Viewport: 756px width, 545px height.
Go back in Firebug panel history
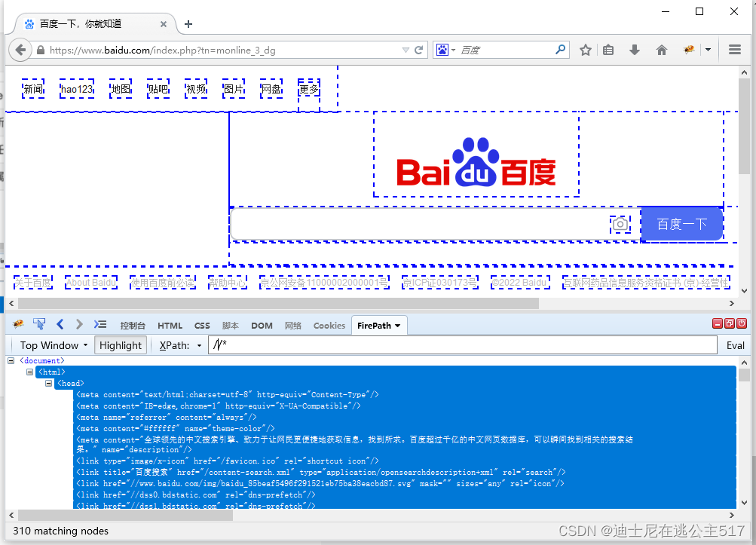(60, 324)
